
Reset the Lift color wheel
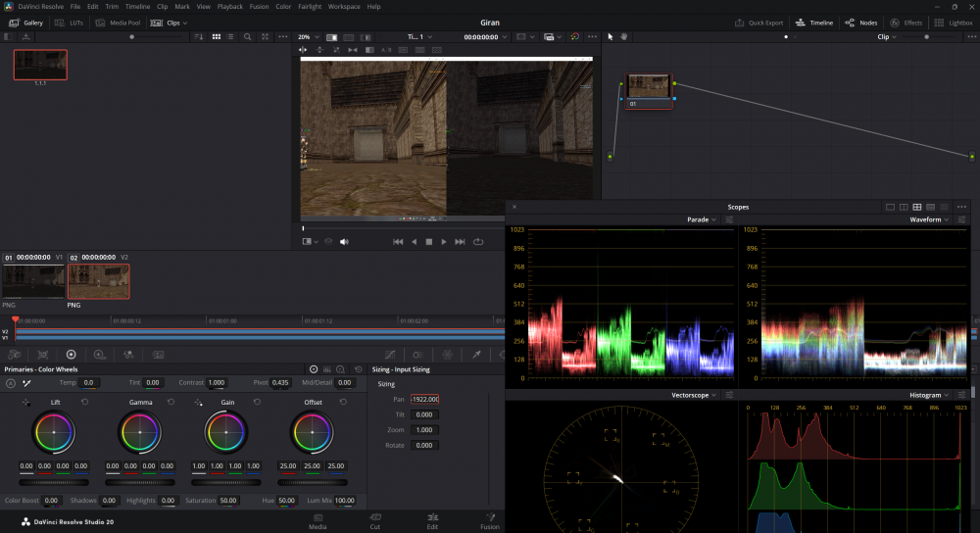85,403
